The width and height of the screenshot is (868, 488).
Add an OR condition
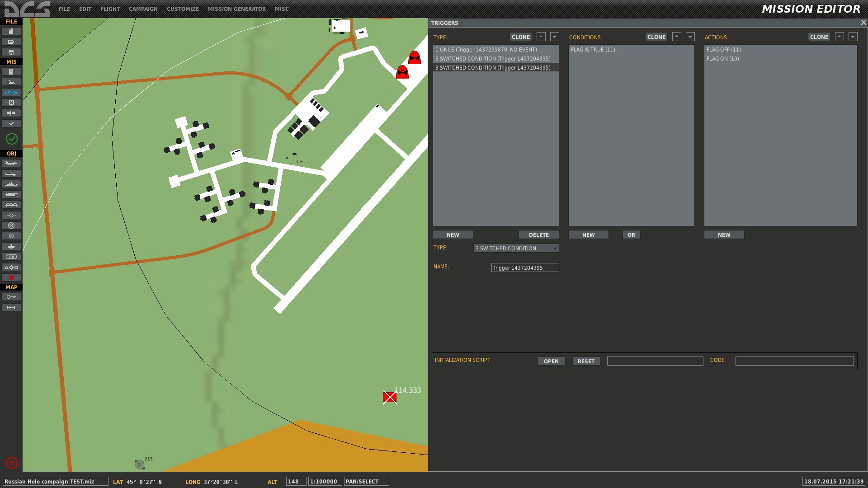click(632, 235)
